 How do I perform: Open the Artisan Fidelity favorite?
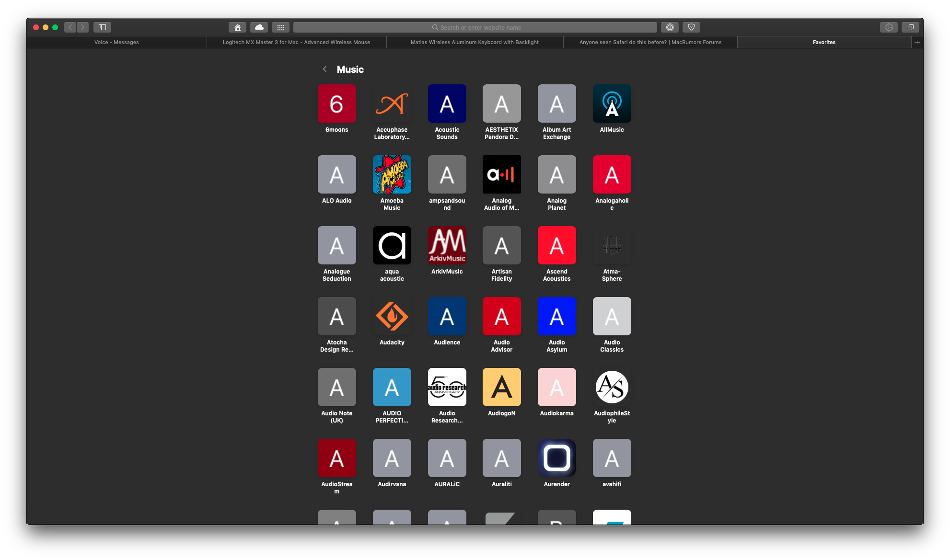point(501,245)
